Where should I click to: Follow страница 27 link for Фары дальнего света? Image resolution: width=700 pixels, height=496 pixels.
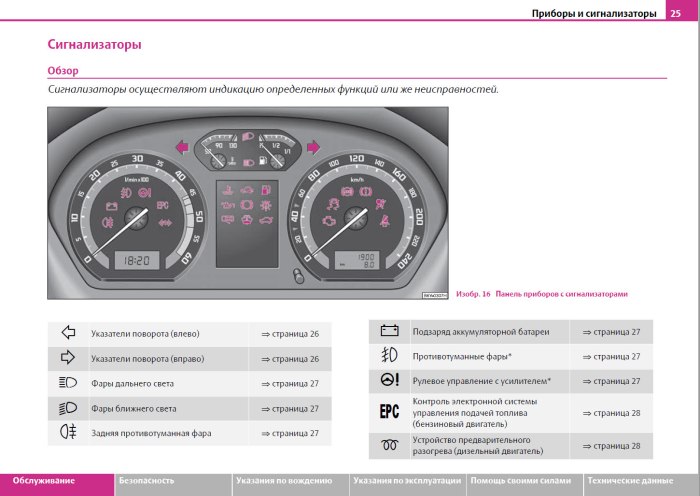click(290, 383)
